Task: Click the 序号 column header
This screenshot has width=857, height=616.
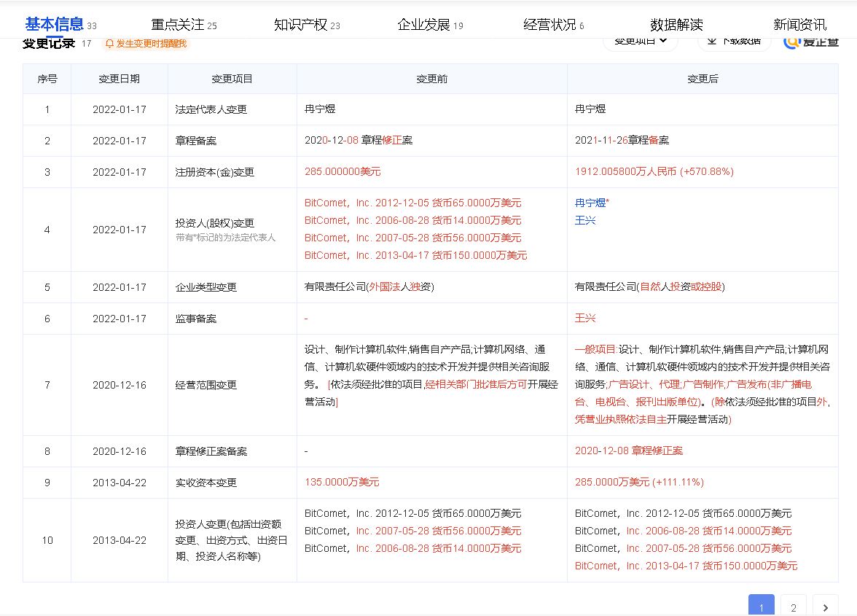Action: pos(47,79)
